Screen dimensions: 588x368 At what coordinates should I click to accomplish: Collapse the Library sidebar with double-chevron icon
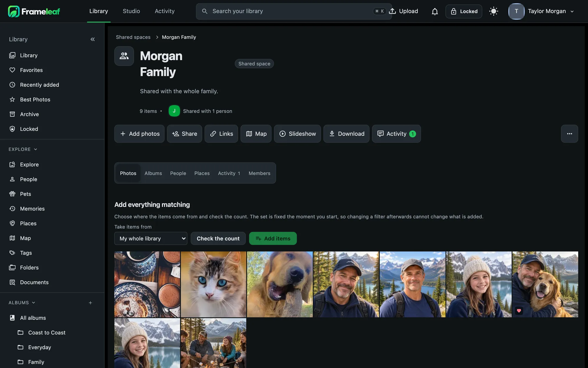[x=93, y=39]
